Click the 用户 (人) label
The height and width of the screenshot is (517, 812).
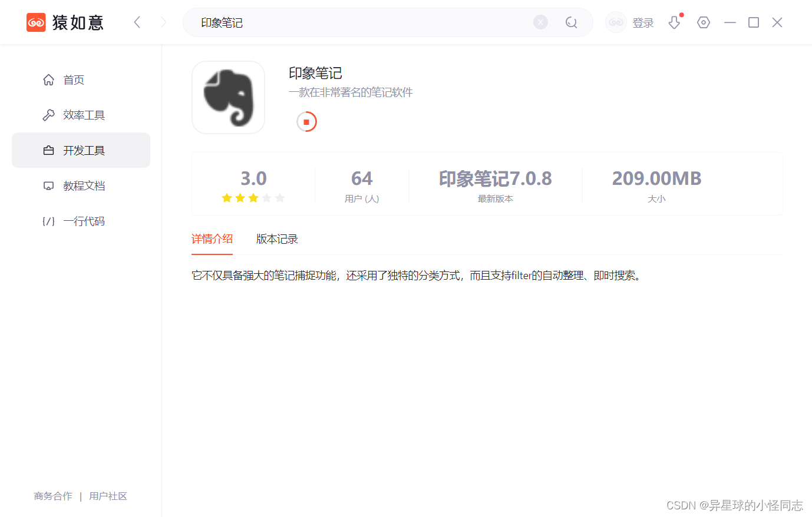tap(362, 199)
